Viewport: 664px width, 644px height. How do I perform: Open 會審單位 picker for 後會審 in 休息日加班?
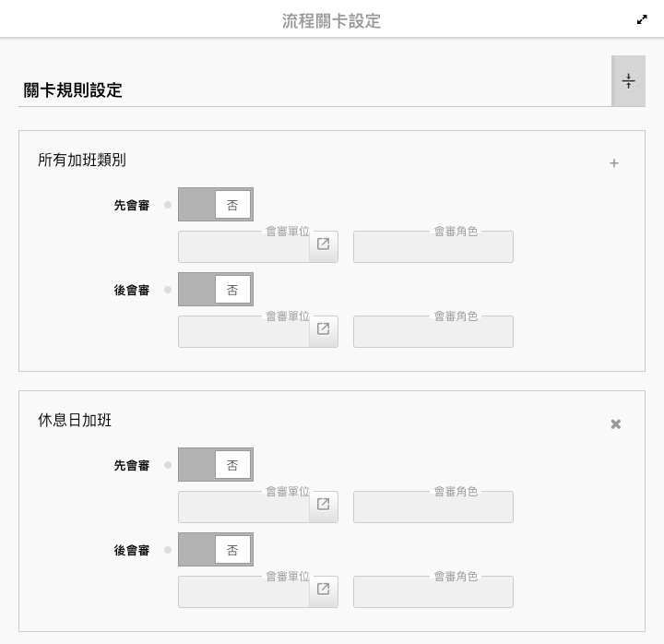tap(323, 590)
